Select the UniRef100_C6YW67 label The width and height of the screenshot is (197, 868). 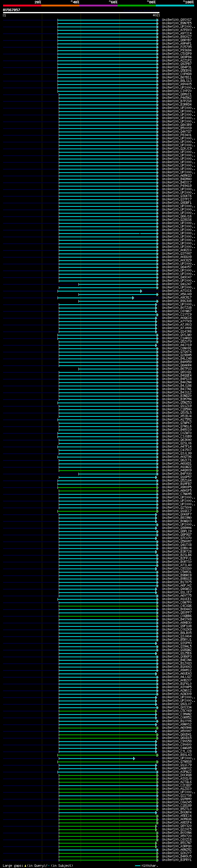(177, 311)
